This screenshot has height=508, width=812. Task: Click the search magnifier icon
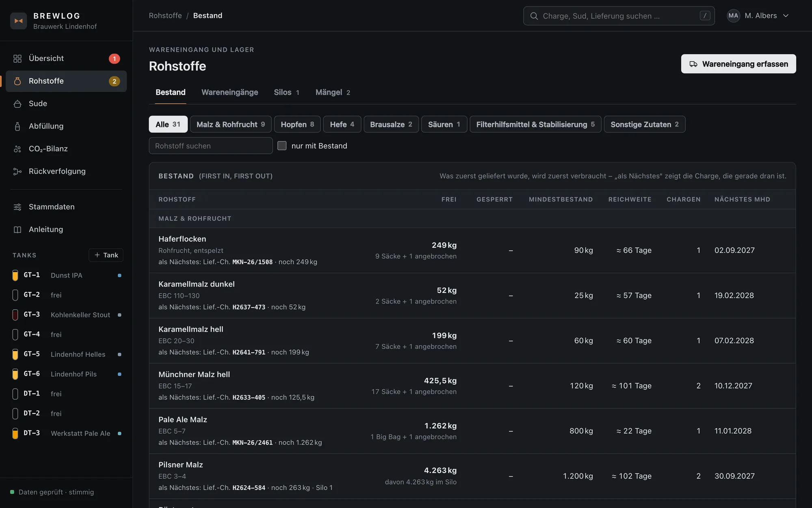pyautogui.click(x=534, y=16)
